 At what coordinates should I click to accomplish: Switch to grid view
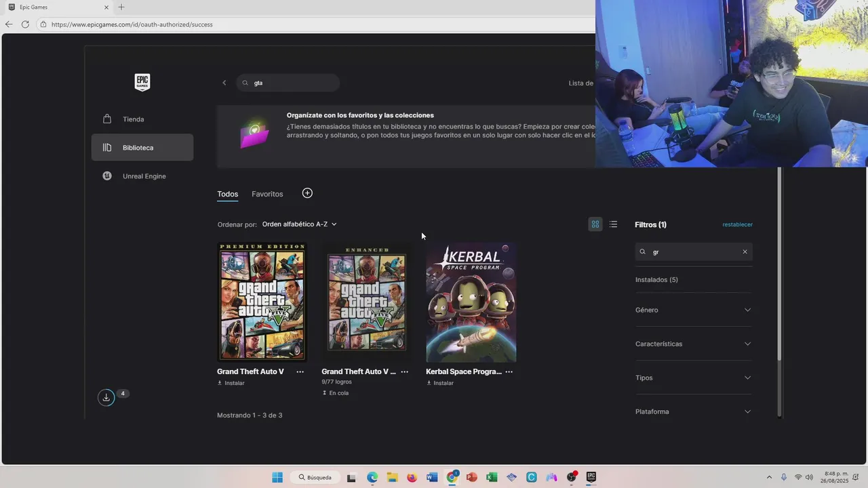pos(595,224)
